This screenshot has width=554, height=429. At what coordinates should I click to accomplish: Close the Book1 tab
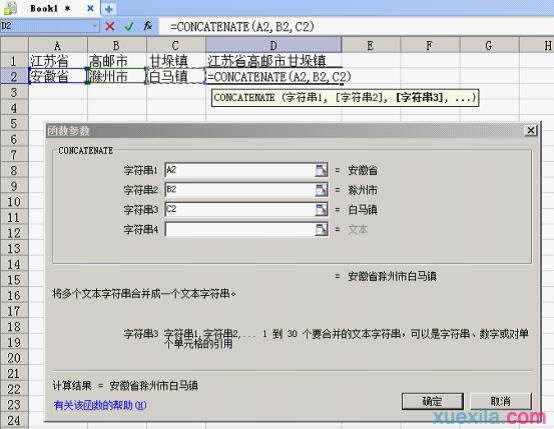90,8
